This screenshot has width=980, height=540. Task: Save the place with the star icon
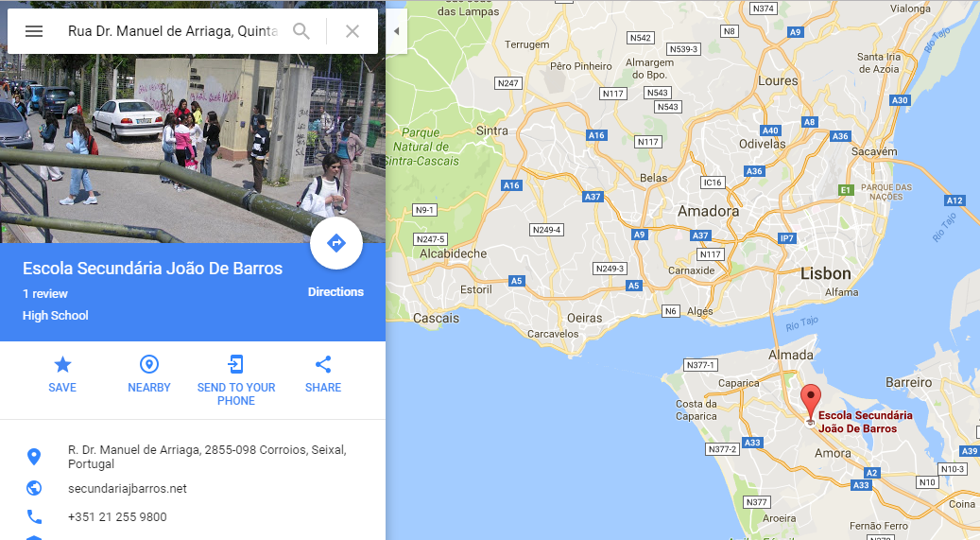click(62, 364)
